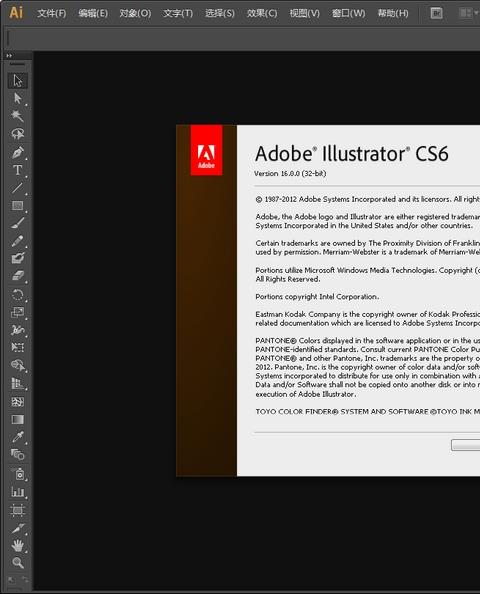Select the Blend tool
Screen dimensions: 480x594
[x=17, y=454]
